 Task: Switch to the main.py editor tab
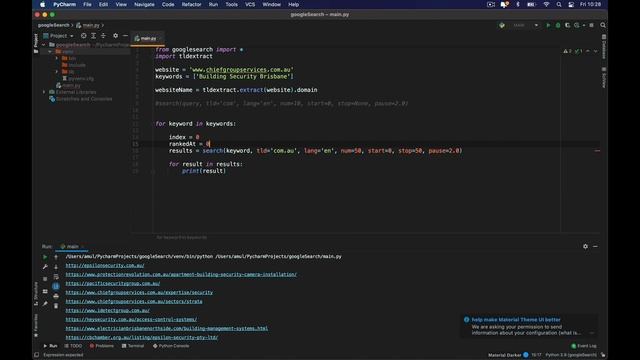click(x=148, y=38)
